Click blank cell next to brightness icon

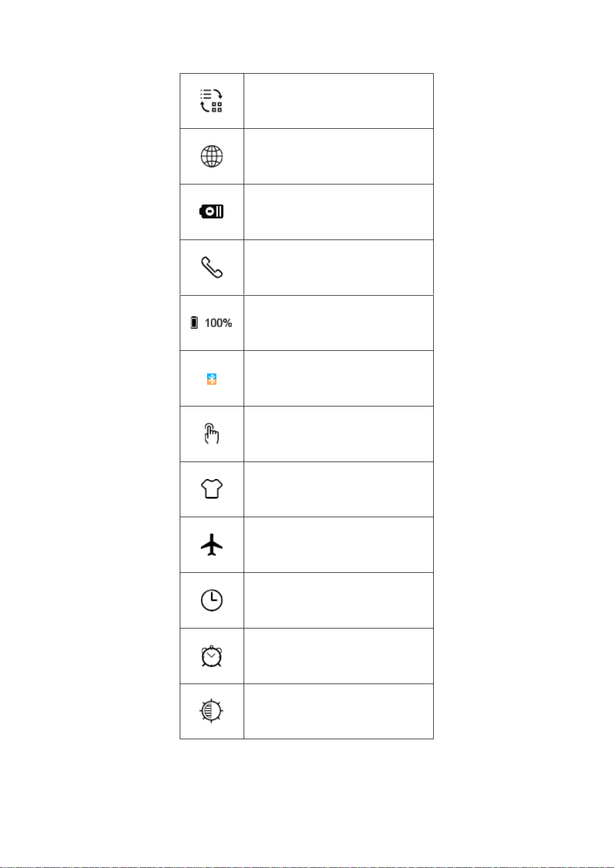[x=338, y=711]
